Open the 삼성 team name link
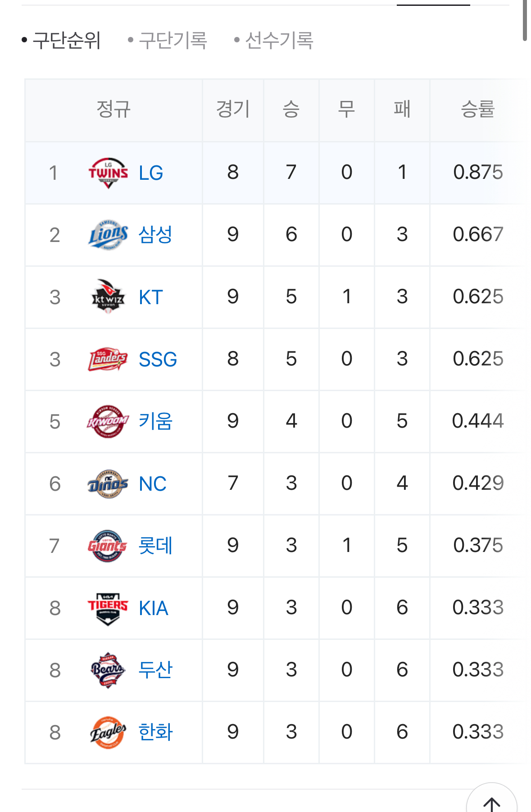The image size is (531, 812). (155, 235)
